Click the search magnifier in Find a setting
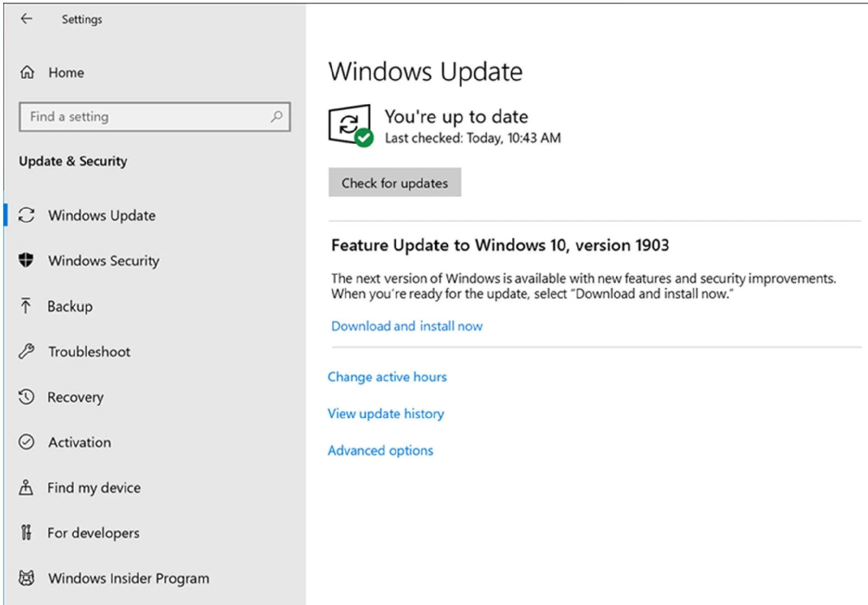 277,117
